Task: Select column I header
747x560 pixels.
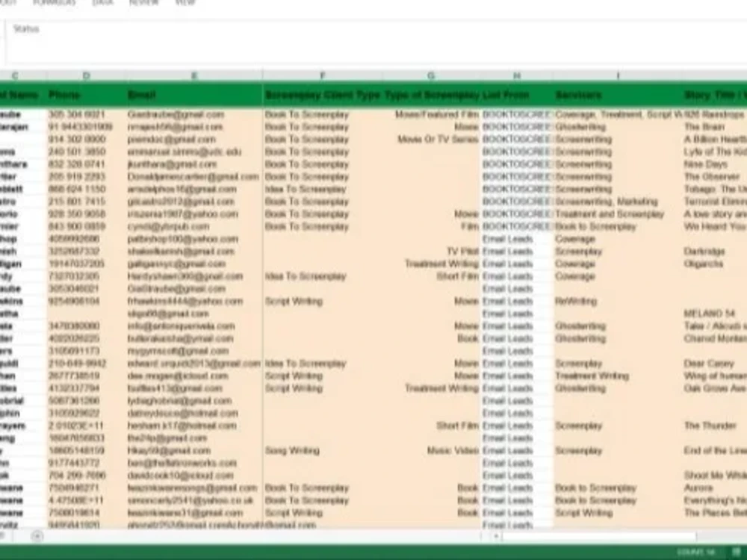Action: (618, 75)
